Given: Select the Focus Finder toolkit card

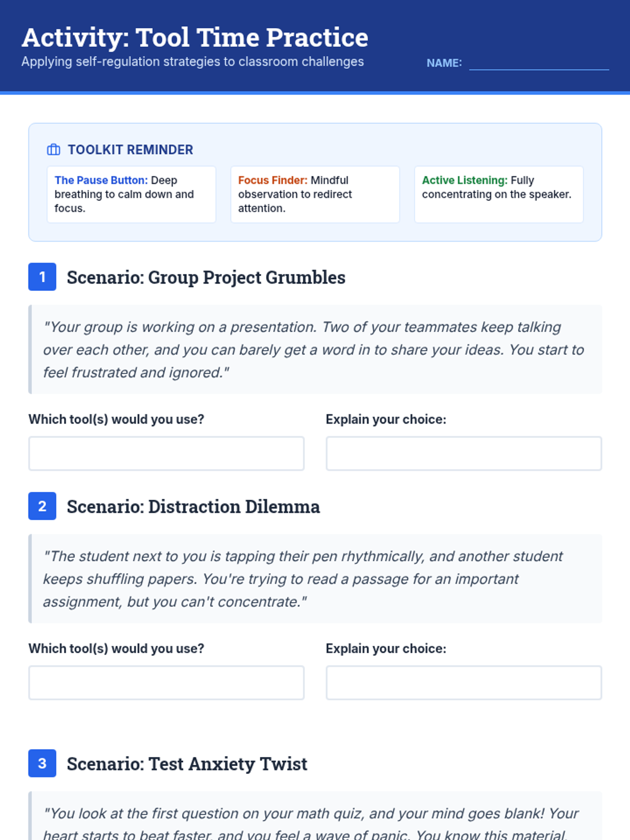Looking at the screenshot, I should (x=315, y=194).
